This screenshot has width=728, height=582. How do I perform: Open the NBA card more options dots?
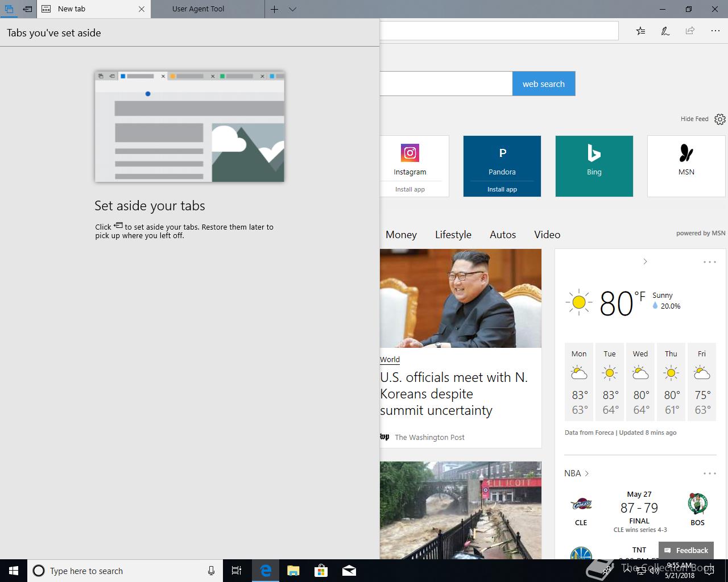pos(709,473)
